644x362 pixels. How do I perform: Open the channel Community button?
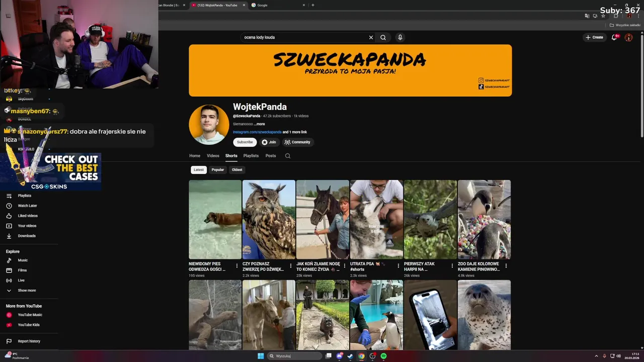pyautogui.click(x=297, y=142)
